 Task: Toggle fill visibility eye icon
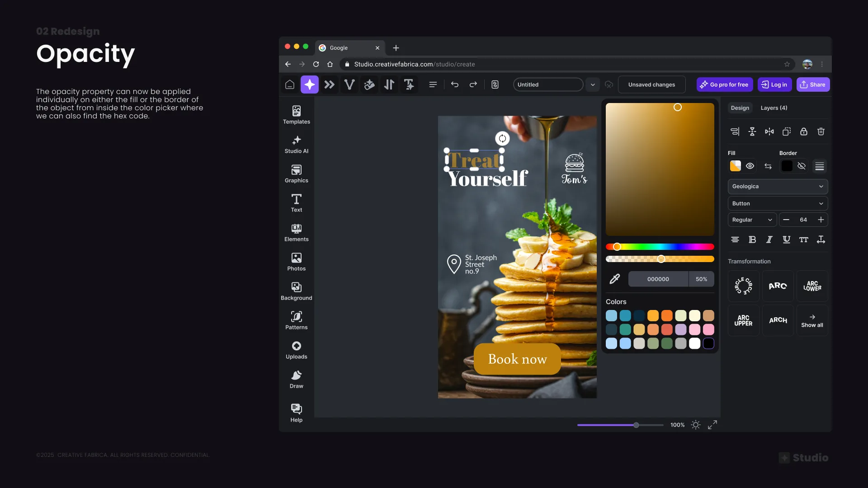pos(750,166)
